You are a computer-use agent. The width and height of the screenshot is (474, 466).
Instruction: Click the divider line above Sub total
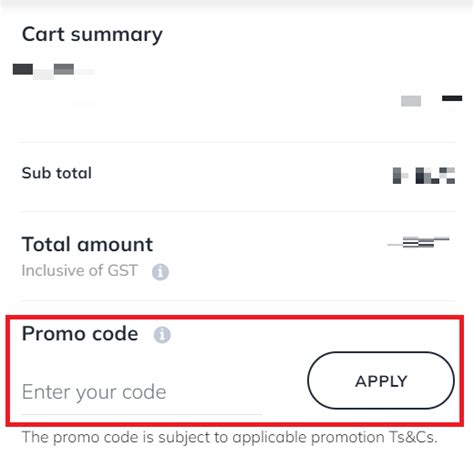(238, 142)
